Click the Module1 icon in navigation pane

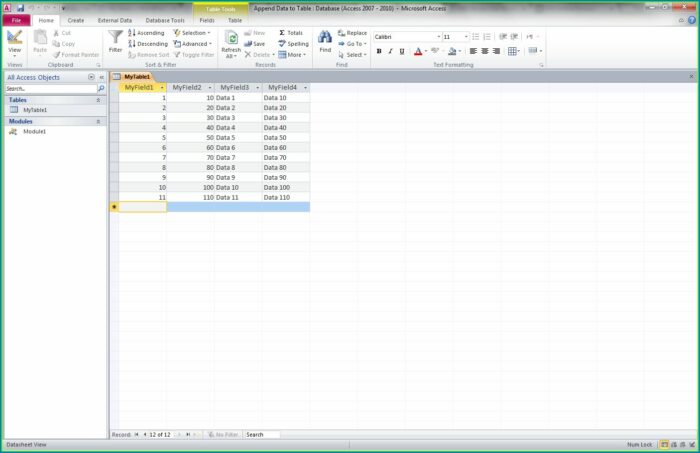click(x=13, y=131)
